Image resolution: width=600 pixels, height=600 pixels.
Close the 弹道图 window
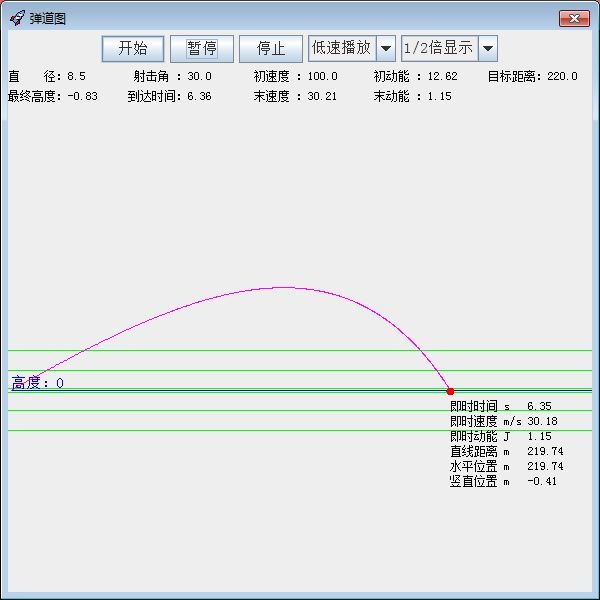[x=574, y=18]
